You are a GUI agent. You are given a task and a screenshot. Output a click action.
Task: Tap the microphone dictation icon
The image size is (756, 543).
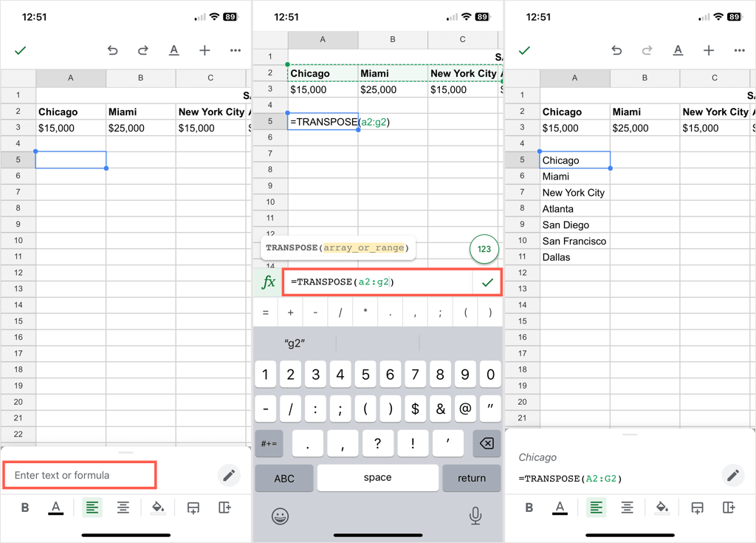tap(475, 516)
